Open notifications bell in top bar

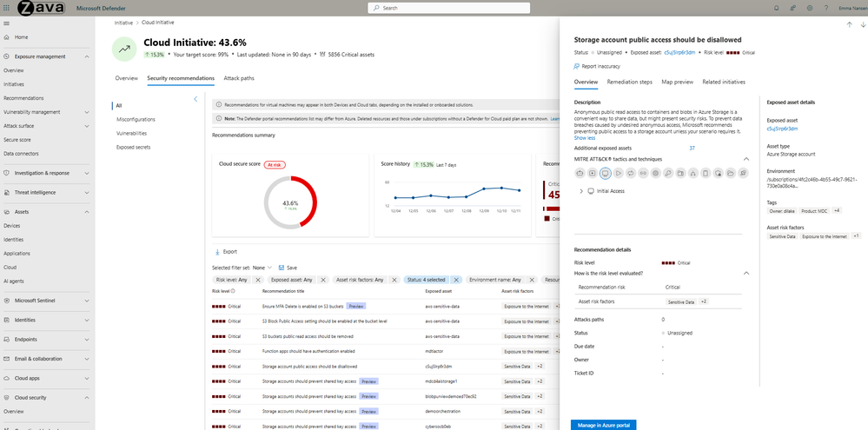[x=776, y=9]
